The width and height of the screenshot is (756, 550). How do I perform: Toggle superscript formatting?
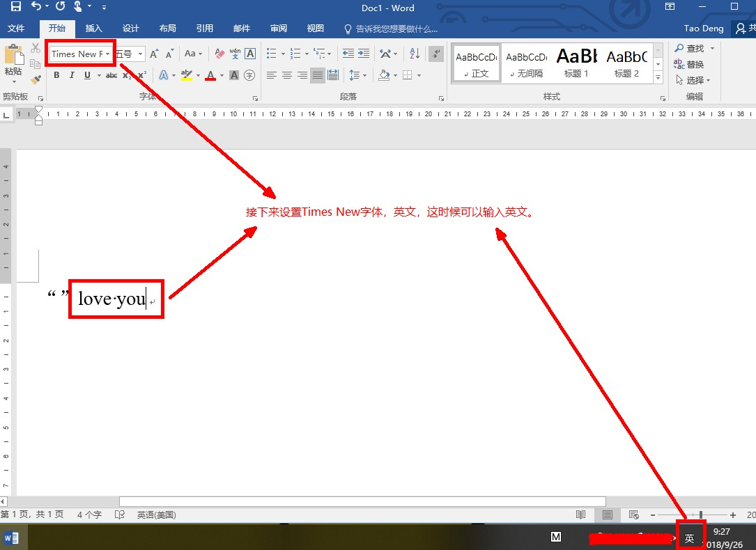[141, 75]
